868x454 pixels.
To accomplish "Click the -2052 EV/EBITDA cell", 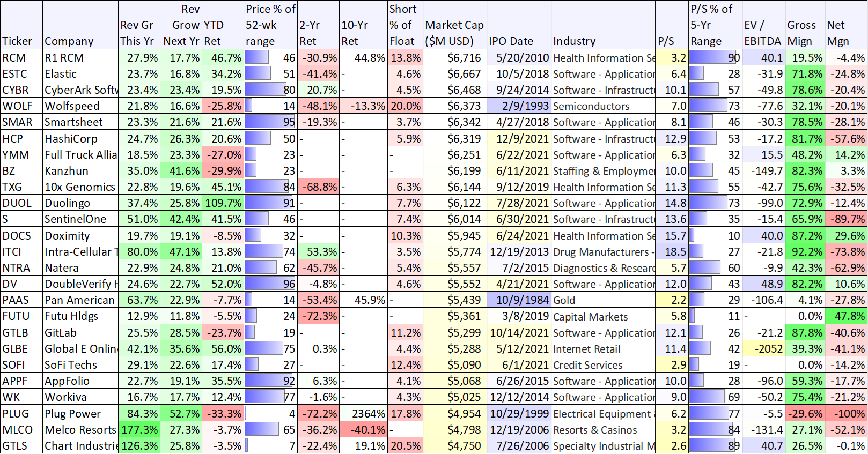I will coord(763,349).
